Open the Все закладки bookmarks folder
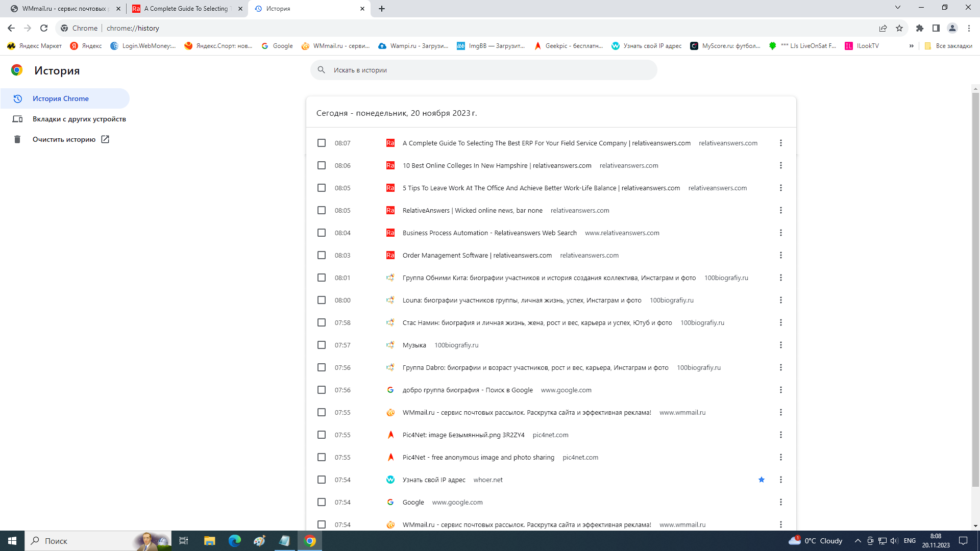This screenshot has height=551, width=980. (948, 46)
